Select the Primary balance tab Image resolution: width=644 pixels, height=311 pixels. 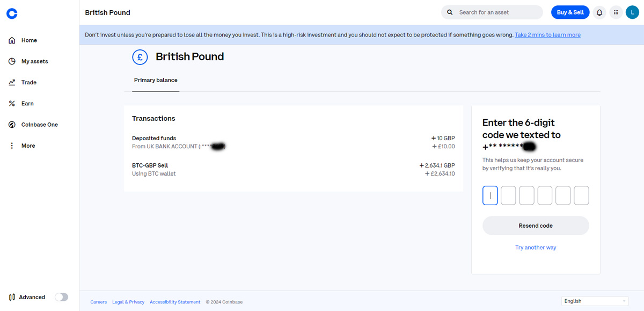(x=156, y=80)
